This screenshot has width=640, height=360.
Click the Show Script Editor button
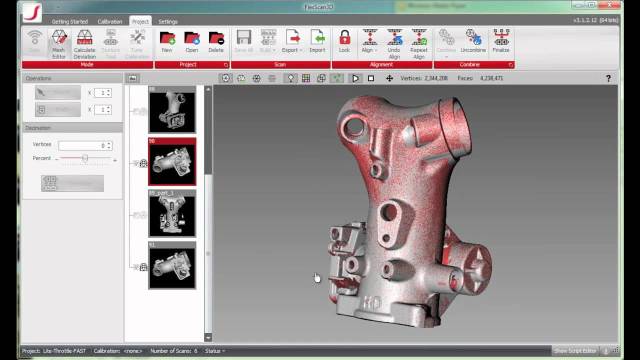click(x=575, y=351)
